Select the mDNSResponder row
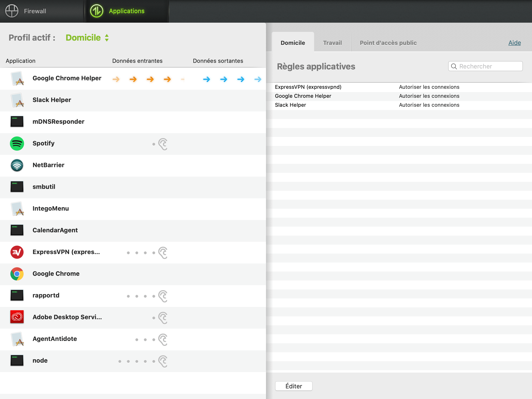The width and height of the screenshot is (532, 399). point(133,122)
